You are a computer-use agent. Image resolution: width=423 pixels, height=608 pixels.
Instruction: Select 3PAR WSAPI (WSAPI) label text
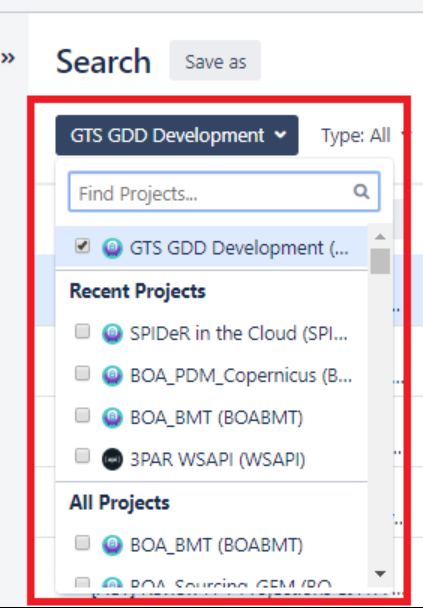point(218,459)
